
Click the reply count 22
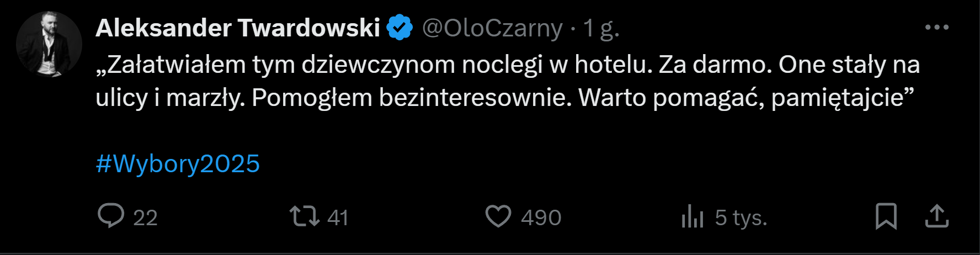coord(146,217)
